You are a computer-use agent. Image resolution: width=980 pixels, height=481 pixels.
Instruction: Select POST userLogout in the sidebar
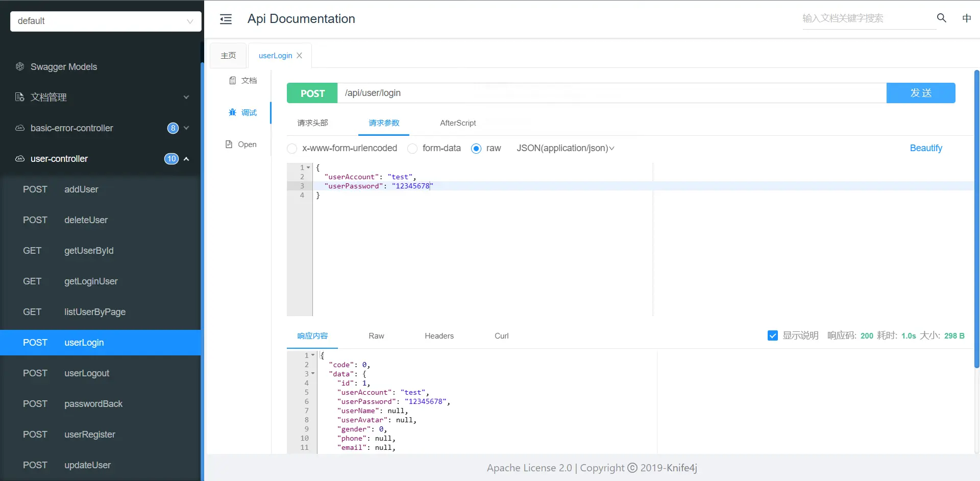(x=101, y=373)
